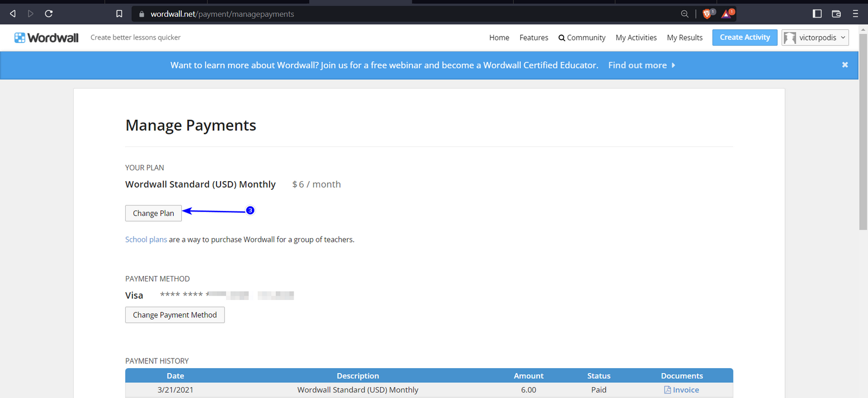Click the lock icon in the address bar
Screen dimensions: 868x398
(x=142, y=14)
